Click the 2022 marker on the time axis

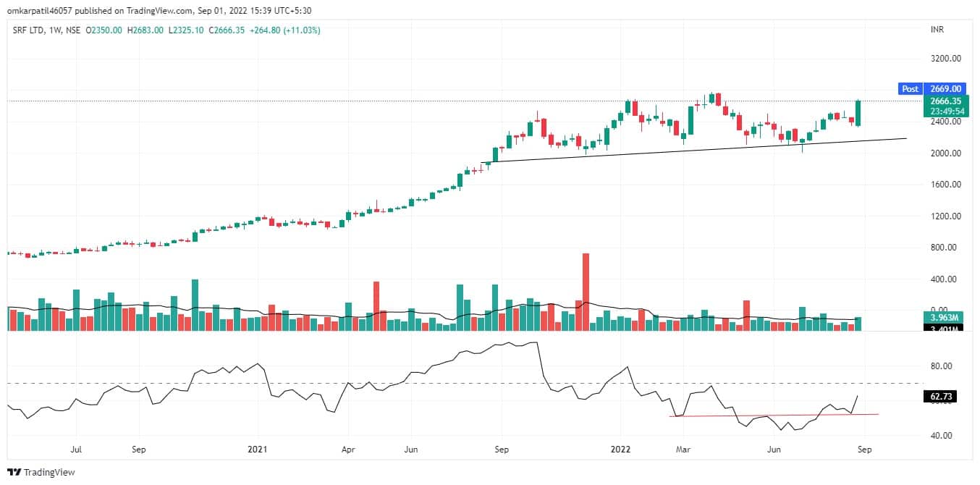tap(620, 450)
